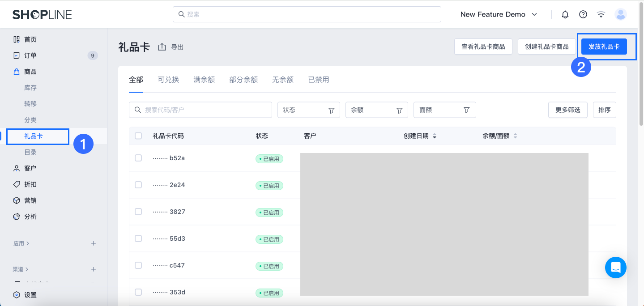The image size is (644, 306).
Task: Switch to the 已禁用 tab
Action: pos(319,80)
